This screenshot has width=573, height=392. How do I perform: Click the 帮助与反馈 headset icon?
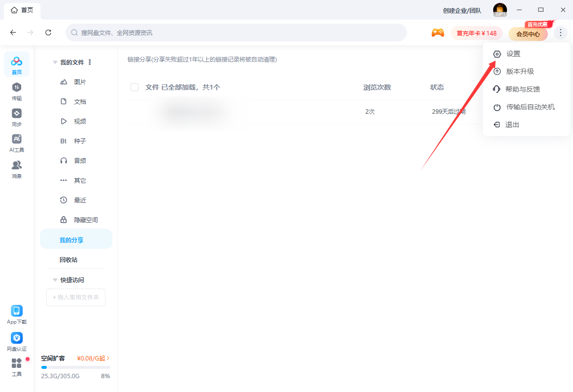[497, 89]
